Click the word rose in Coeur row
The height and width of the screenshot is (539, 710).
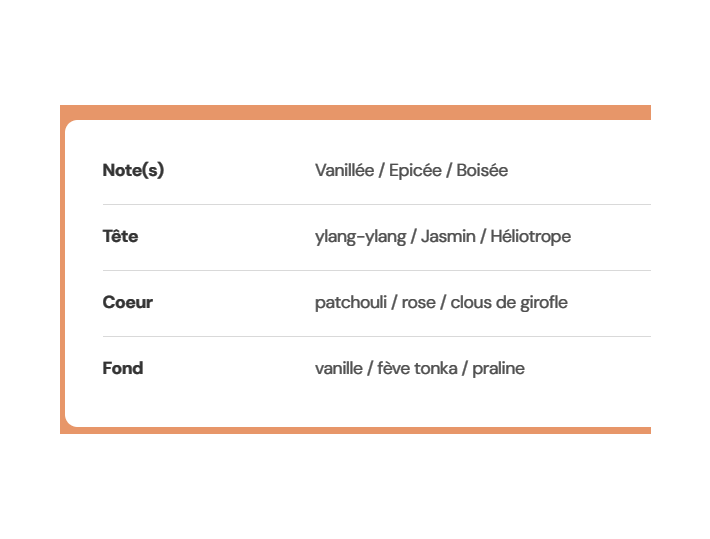(x=419, y=303)
